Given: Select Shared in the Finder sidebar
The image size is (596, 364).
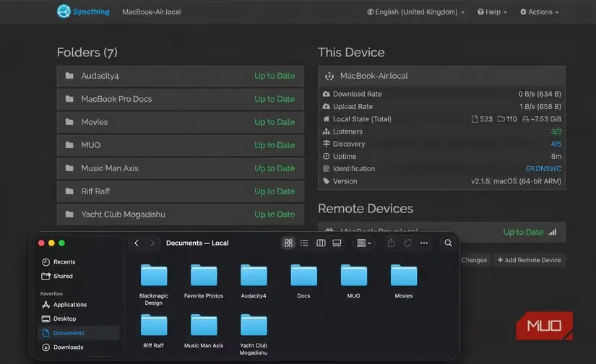Looking at the screenshot, I should pos(79,276).
